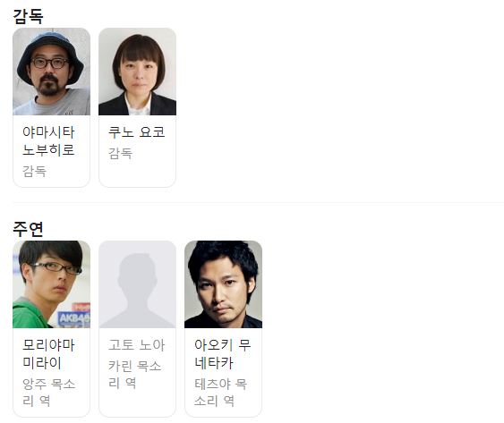Click the glasses of the bucket-hat director
Viewport: 504px width, 423px height.
pos(49,63)
